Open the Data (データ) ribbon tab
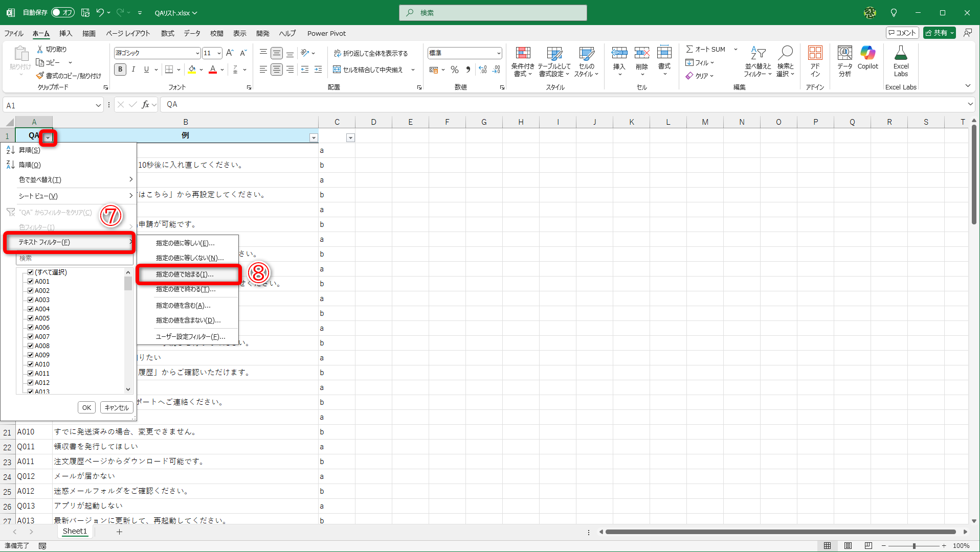 [192, 34]
